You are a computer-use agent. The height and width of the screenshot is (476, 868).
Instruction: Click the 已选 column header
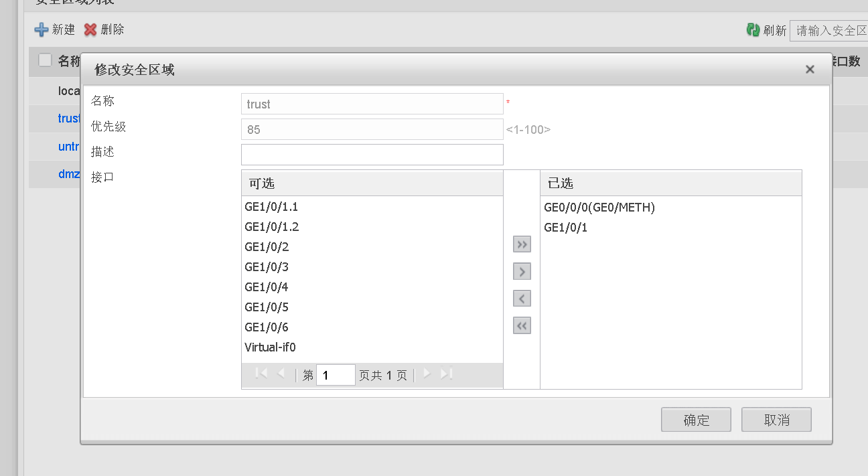[x=671, y=183]
